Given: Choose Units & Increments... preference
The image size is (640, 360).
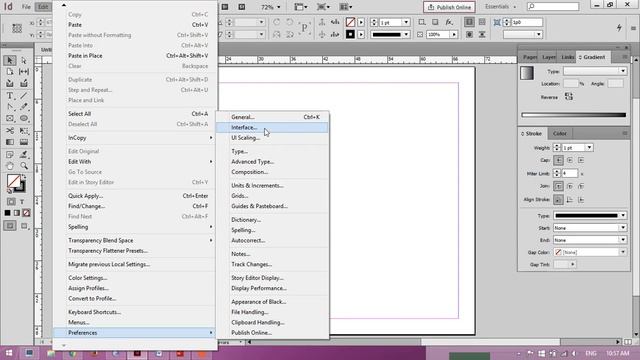Looking at the screenshot, I should 272,186.
